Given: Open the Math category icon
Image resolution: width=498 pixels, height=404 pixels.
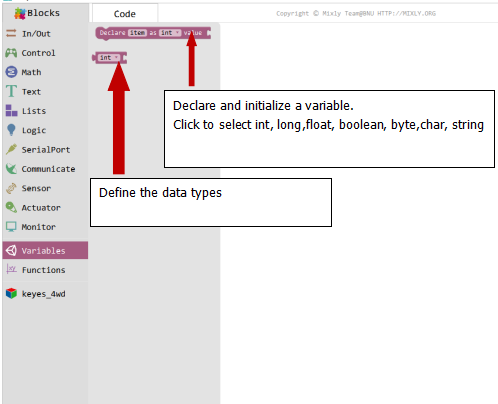Looking at the screenshot, I should pos(11,72).
